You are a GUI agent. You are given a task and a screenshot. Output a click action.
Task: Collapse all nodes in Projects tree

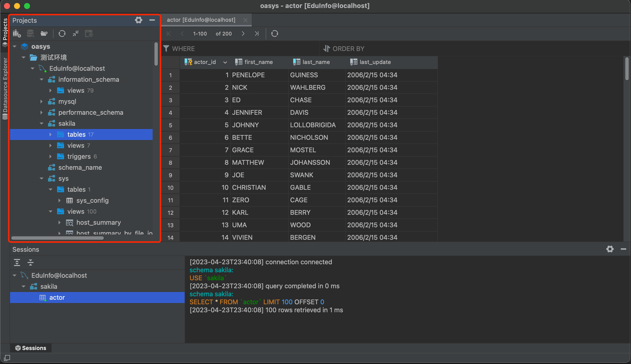[76, 33]
